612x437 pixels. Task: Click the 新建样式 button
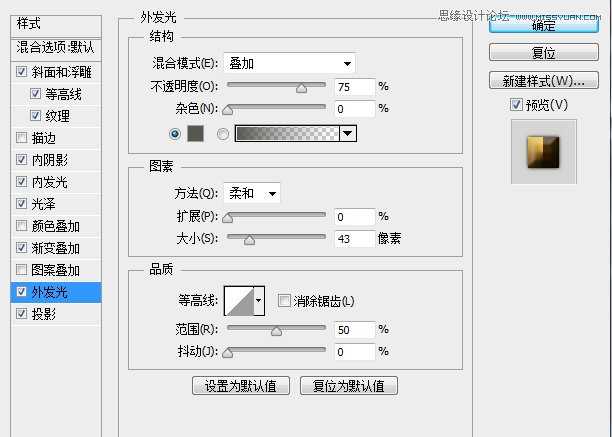tap(544, 80)
